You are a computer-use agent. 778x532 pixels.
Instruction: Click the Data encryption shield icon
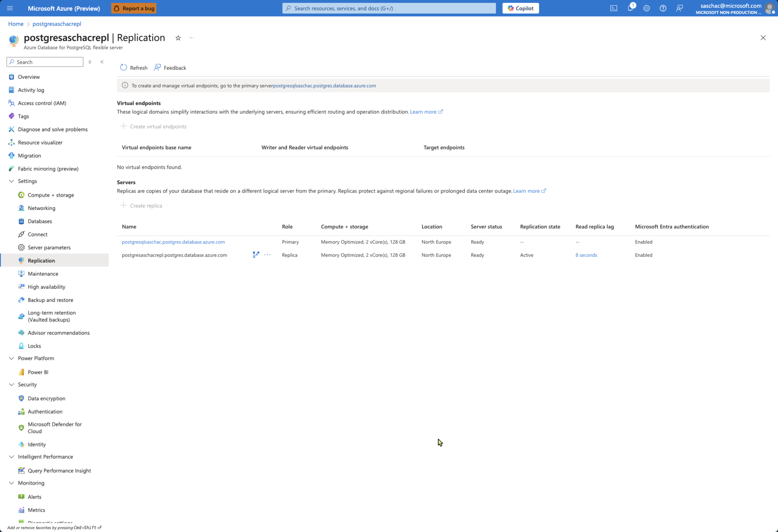pyautogui.click(x=21, y=398)
